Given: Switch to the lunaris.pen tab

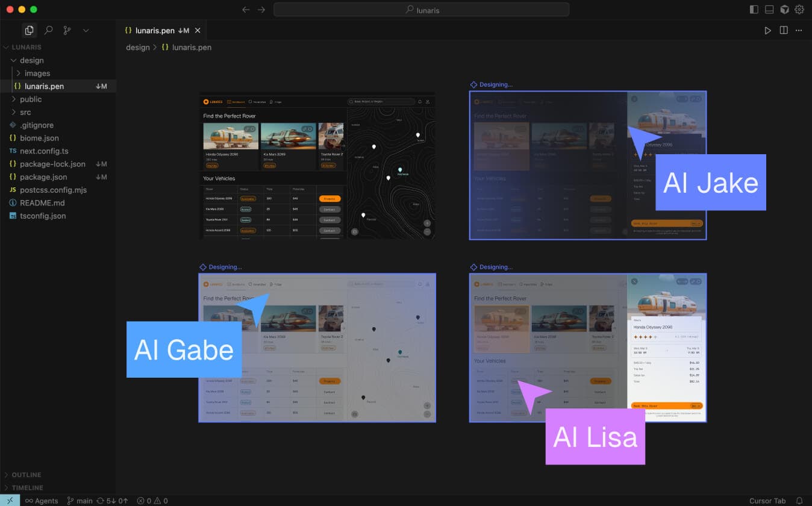Looking at the screenshot, I should click(x=154, y=30).
